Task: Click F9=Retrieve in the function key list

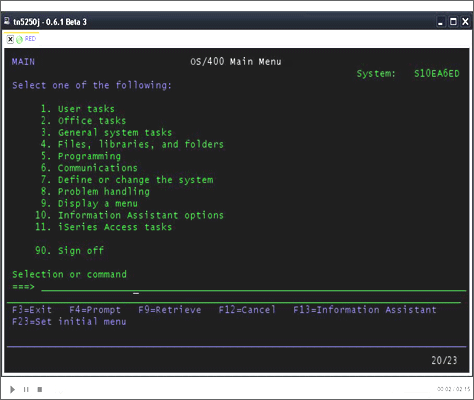Action: coord(170,310)
